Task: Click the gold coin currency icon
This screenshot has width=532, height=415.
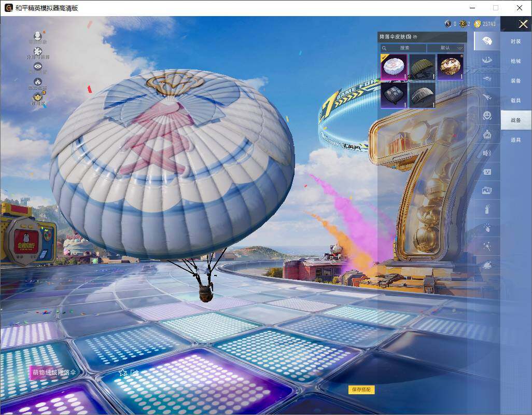Action: click(478, 24)
